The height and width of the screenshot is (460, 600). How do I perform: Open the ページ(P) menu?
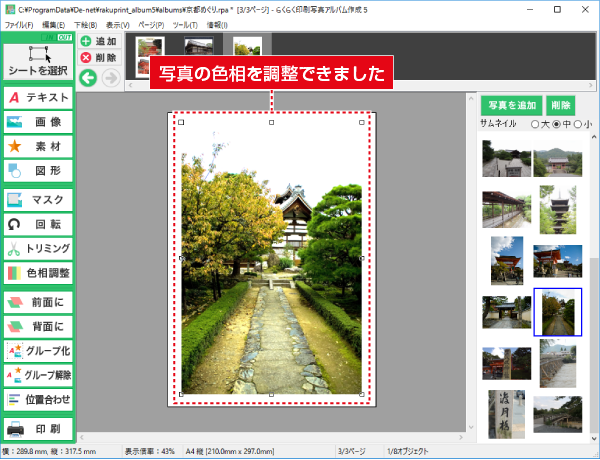(151, 25)
